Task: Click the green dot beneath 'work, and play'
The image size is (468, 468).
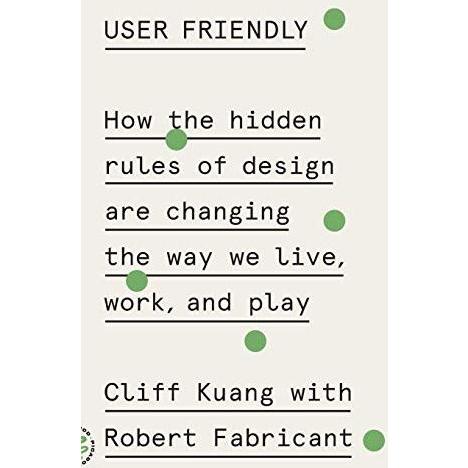Action: point(255,341)
